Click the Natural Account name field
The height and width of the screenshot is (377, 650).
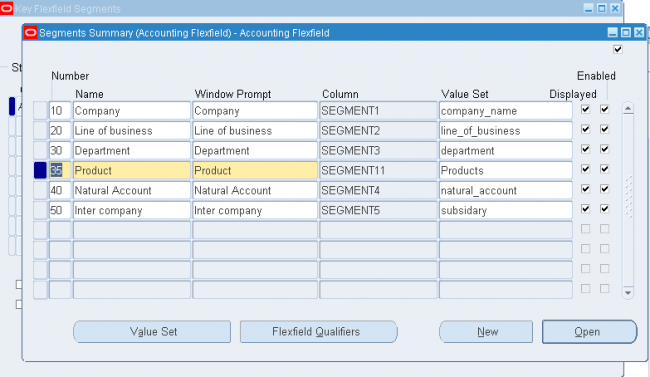point(132,190)
